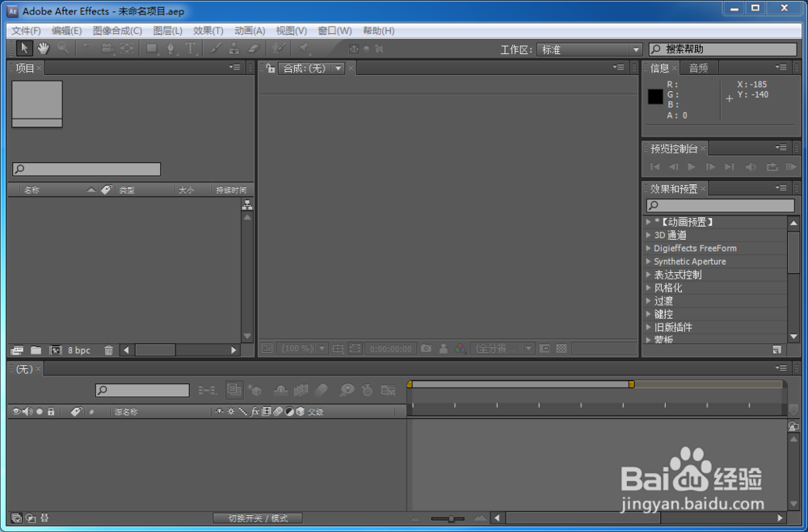Open the 图像合成(C) menu
Viewport: 808px width, 532px height.
click(x=117, y=31)
